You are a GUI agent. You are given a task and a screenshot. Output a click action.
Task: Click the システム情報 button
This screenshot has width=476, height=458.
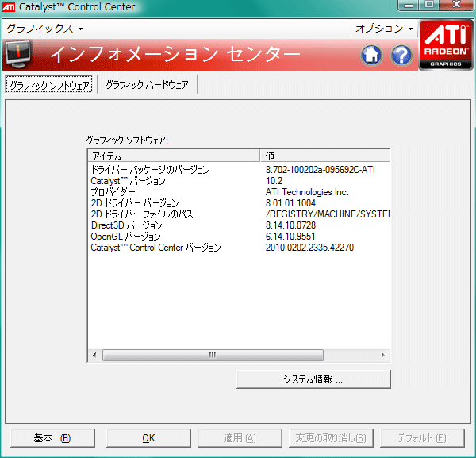[x=313, y=379]
